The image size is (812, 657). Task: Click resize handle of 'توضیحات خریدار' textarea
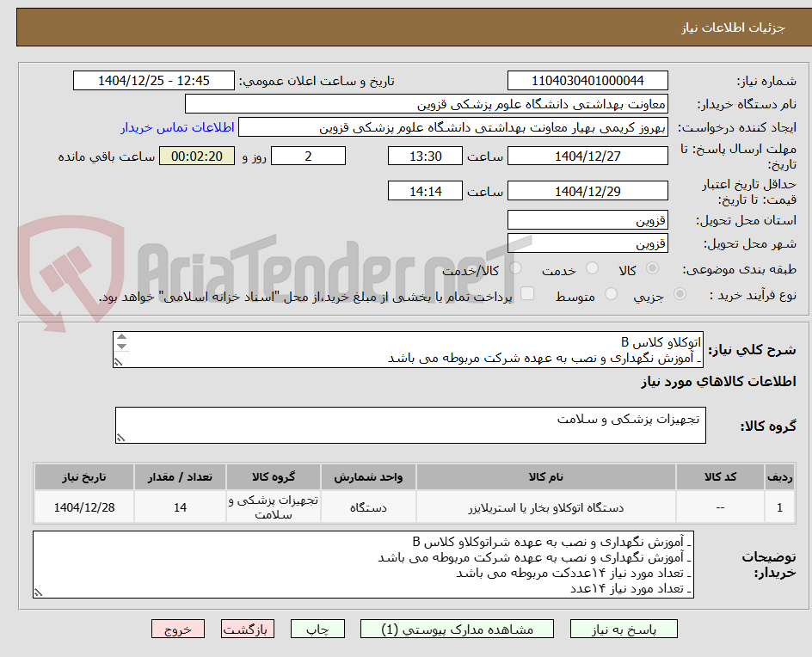[x=39, y=593]
